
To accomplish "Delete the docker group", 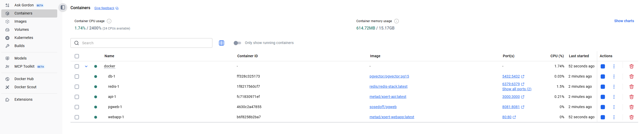I will [632, 66].
